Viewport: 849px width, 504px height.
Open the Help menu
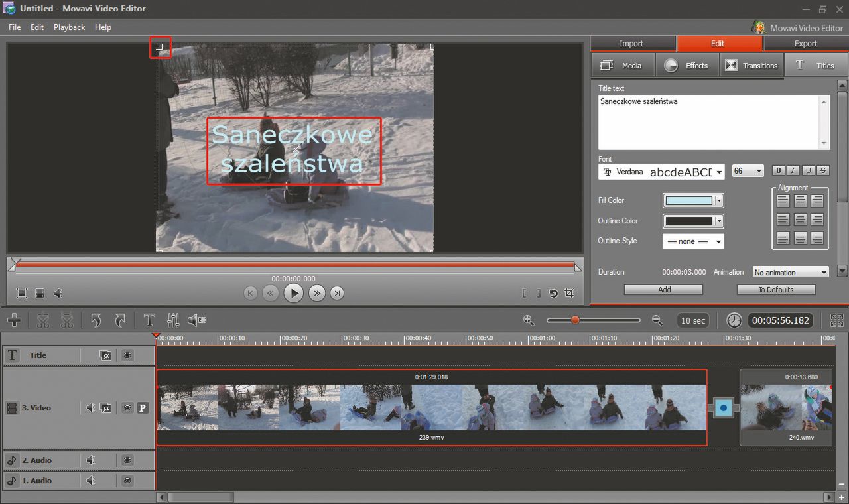pyautogui.click(x=103, y=27)
